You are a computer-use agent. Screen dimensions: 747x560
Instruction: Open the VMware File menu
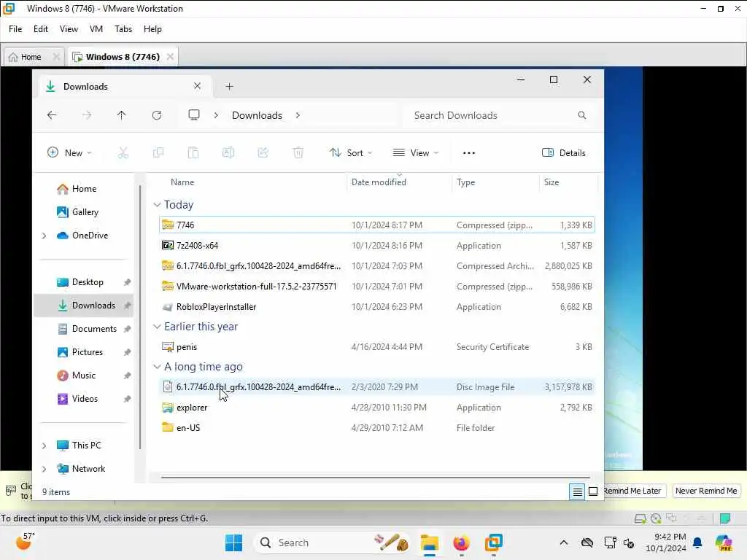[15, 29]
